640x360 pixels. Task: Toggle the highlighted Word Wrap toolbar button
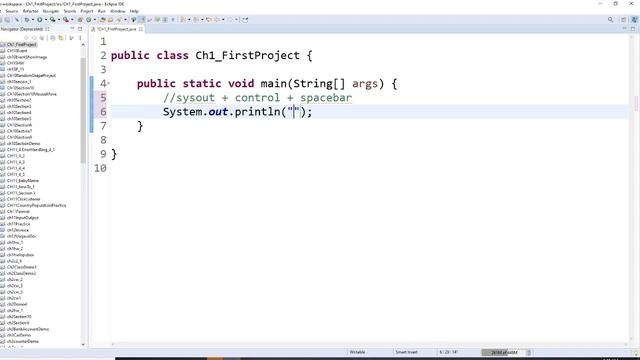pyautogui.click(x=142, y=20)
